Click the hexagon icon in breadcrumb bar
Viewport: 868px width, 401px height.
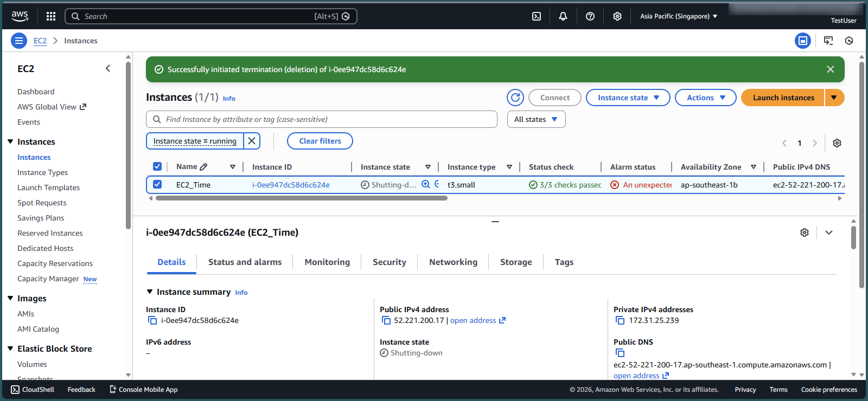[x=849, y=41]
